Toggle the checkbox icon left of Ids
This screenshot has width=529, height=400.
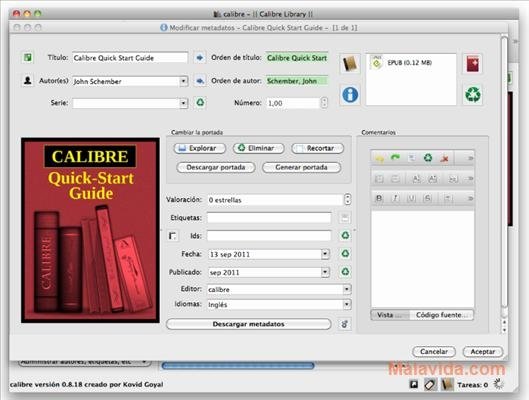tap(172, 235)
